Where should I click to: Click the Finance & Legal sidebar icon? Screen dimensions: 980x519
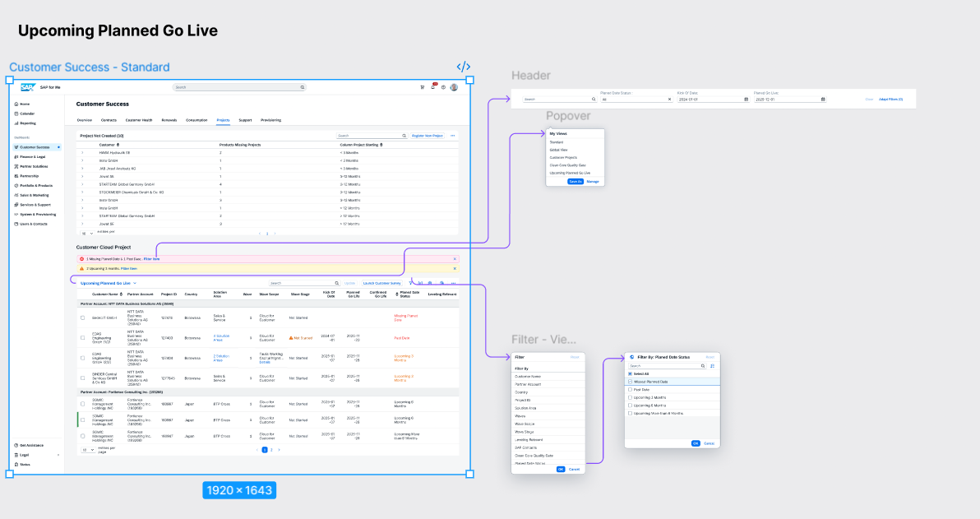[16, 157]
